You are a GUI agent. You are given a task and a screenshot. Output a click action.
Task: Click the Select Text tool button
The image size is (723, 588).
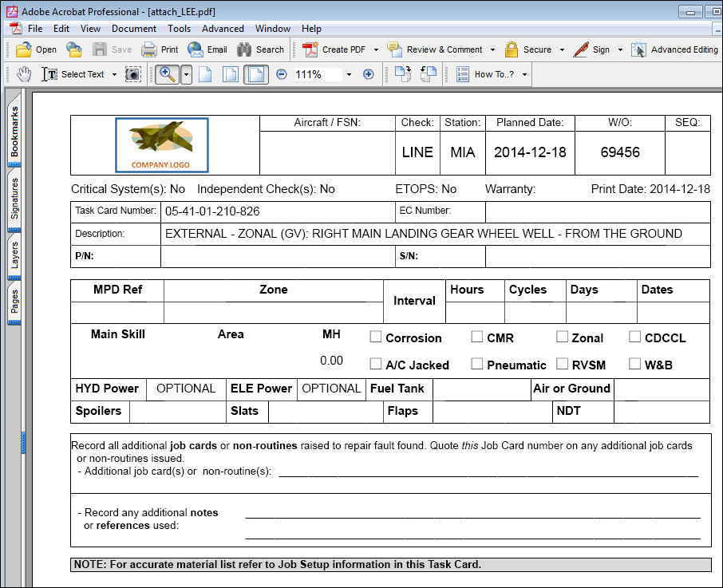[x=73, y=74]
